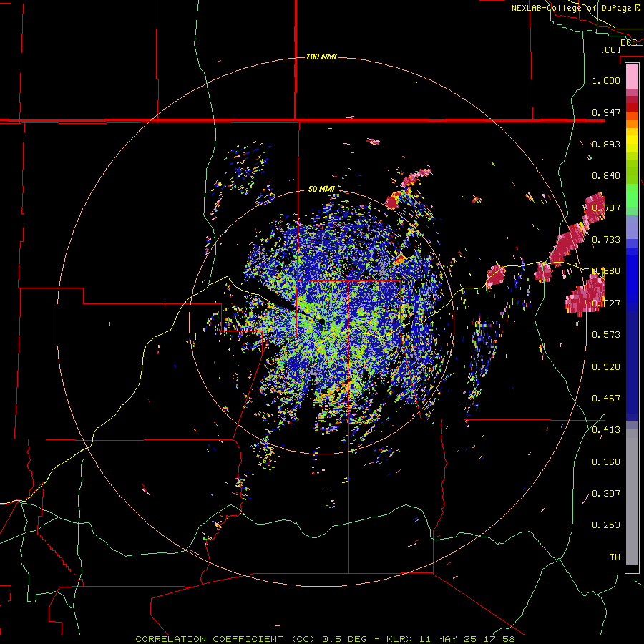
Task: Click the 0.360 scale value
Action: pos(606,462)
